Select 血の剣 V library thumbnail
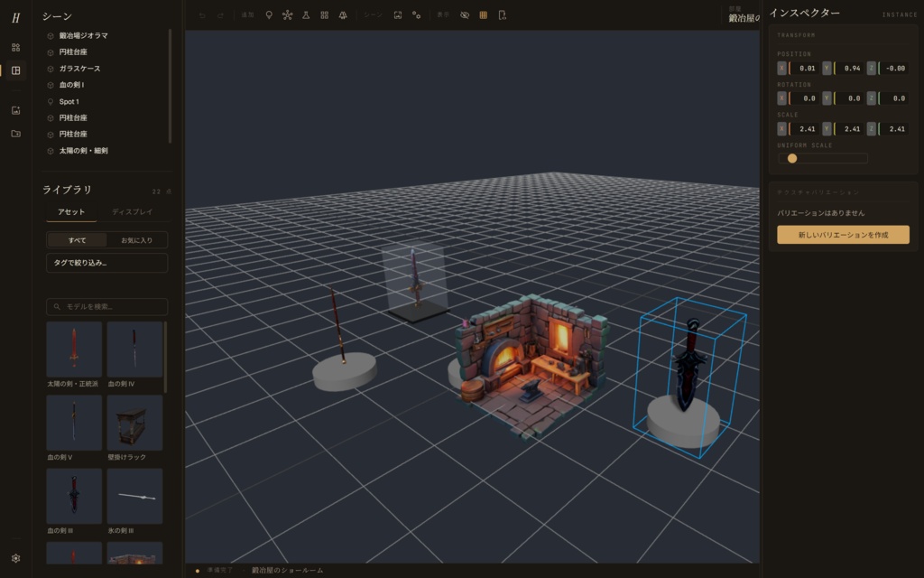Screen dimensions: 924x578 click(74, 423)
